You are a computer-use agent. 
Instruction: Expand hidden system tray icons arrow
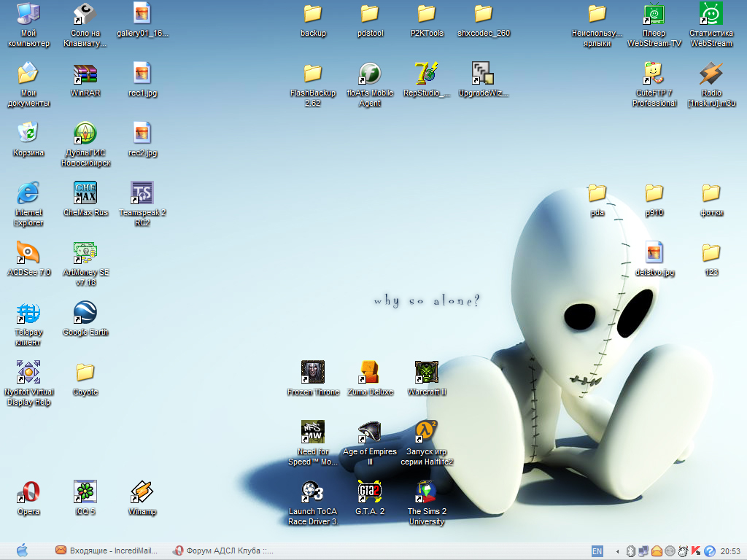tap(619, 551)
